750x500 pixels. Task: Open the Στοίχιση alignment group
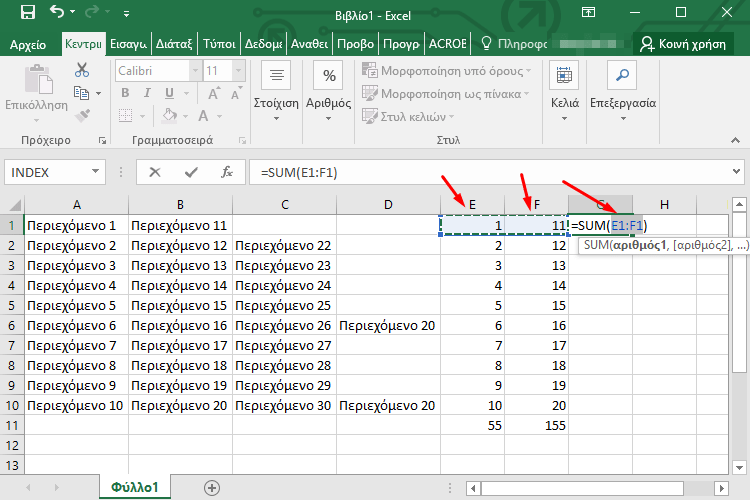[x=276, y=92]
